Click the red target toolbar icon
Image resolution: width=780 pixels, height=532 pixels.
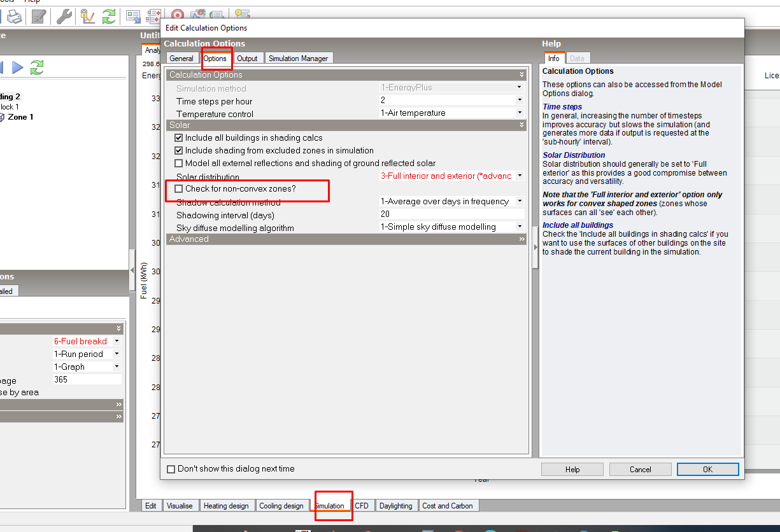coord(178,15)
